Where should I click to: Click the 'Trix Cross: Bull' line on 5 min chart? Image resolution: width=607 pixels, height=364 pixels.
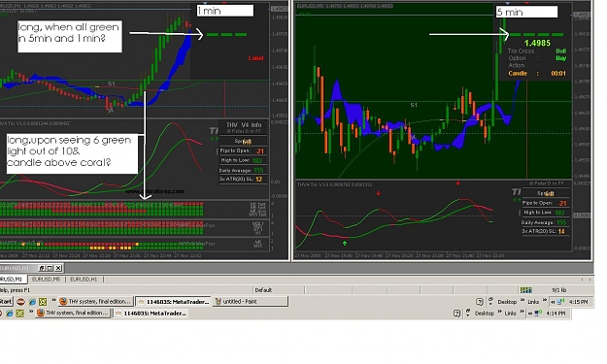click(537, 51)
